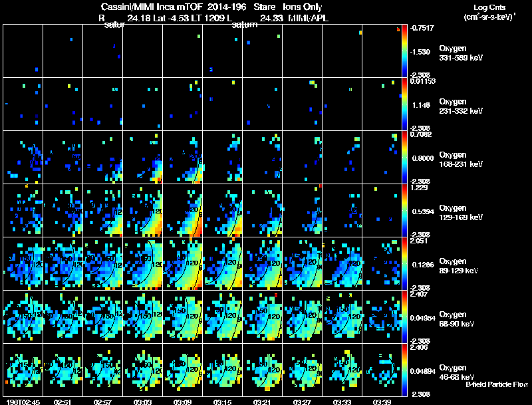Select the 231-332 keV panel at 02:51

point(63,104)
